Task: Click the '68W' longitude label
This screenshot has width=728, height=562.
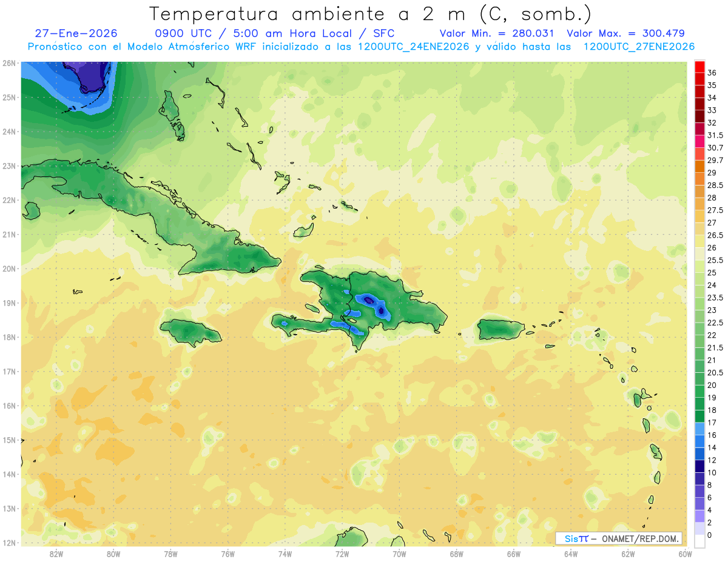Action: coord(456,554)
